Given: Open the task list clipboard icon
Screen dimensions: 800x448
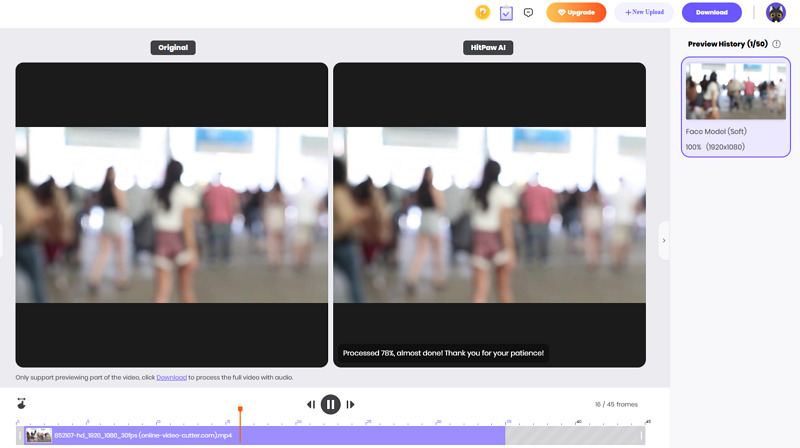Looking at the screenshot, I should pos(506,13).
